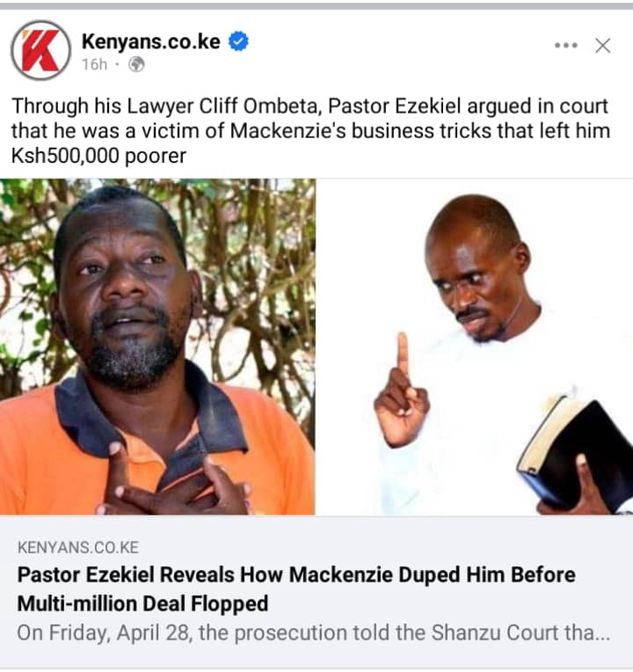Click the Ksh500,000 poorer caption line
The image size is (633, 672).
point(99,156)
